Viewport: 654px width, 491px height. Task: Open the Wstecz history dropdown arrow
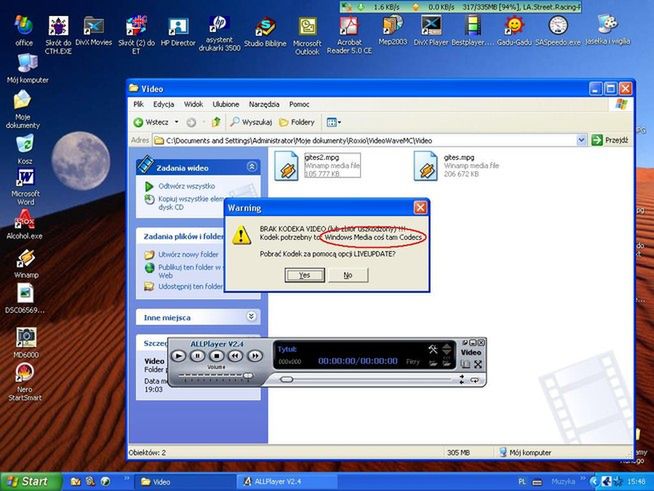click(176, 122)
